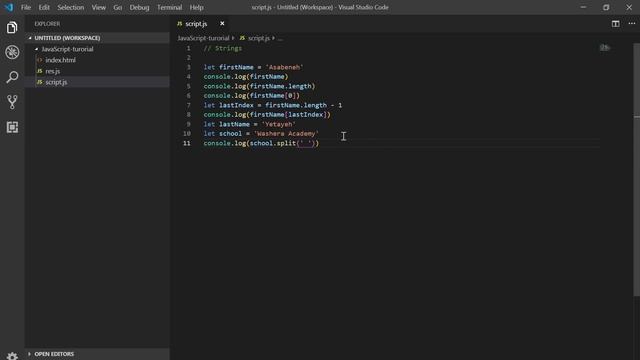This screenshot has height=360, width=640.
Task: Split the editor to the right
Action: pos(616,24)
